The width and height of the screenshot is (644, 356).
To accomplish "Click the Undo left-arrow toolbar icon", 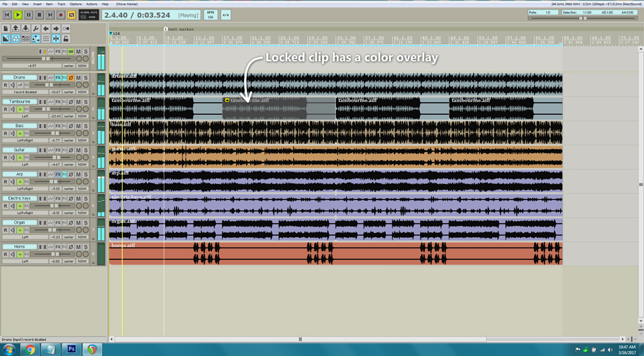I will (x=46, y=29).
